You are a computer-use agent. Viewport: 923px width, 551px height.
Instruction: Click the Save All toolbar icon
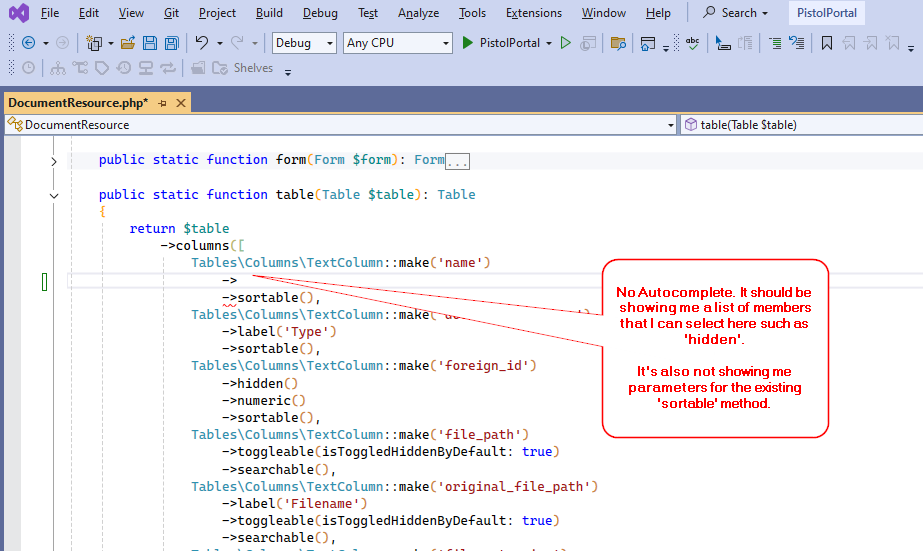171,43
